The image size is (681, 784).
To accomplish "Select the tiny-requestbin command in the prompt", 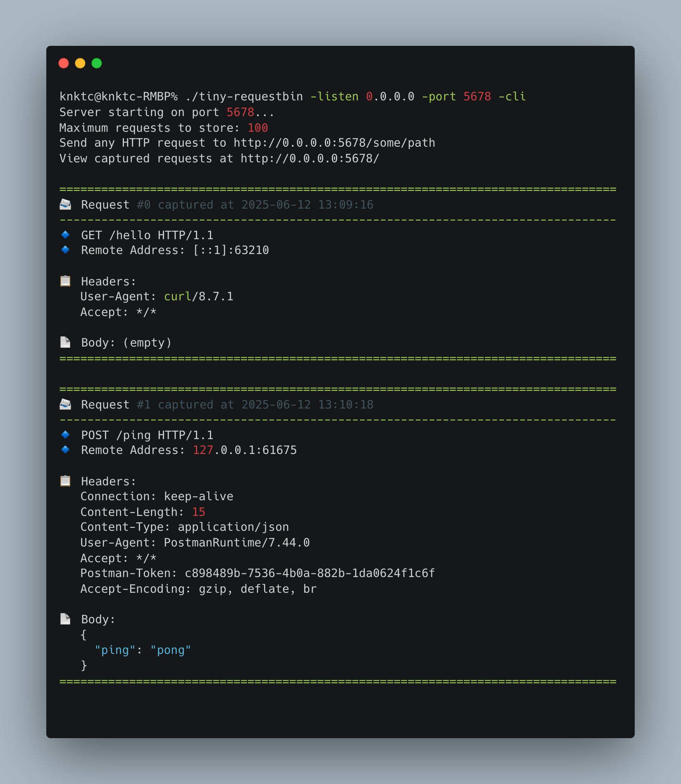I will point(246,96).
